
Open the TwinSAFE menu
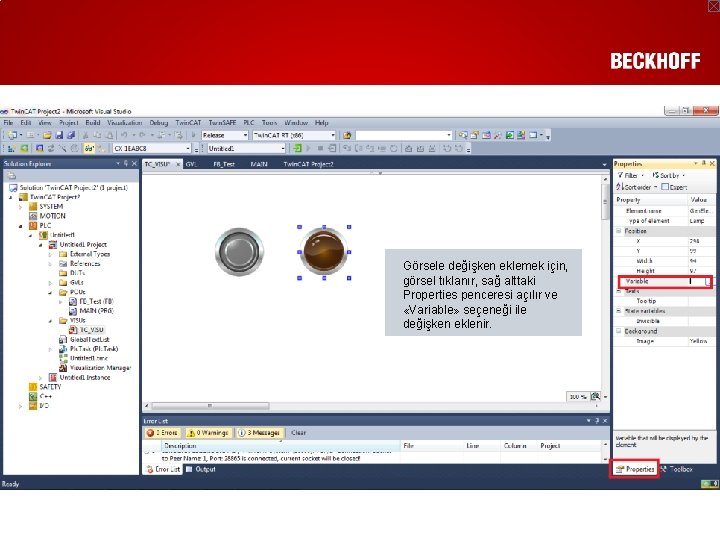pyautogui.click(x=222, y=123)
